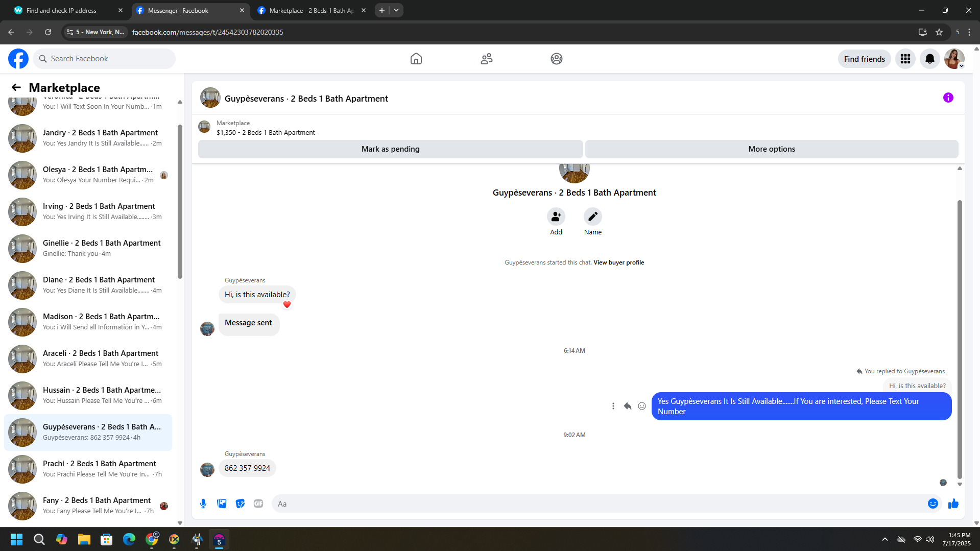Open Hussain conversation

(88, 395)
